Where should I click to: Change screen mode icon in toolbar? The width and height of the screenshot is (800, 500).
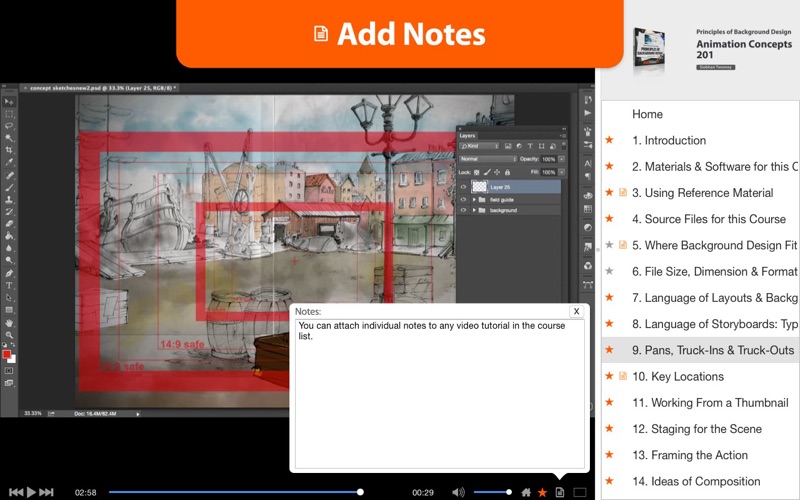click(9, 383)
